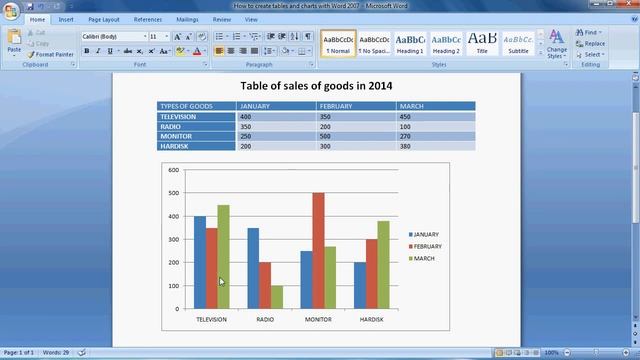Click Replace in the Editing group

(591, 44)
